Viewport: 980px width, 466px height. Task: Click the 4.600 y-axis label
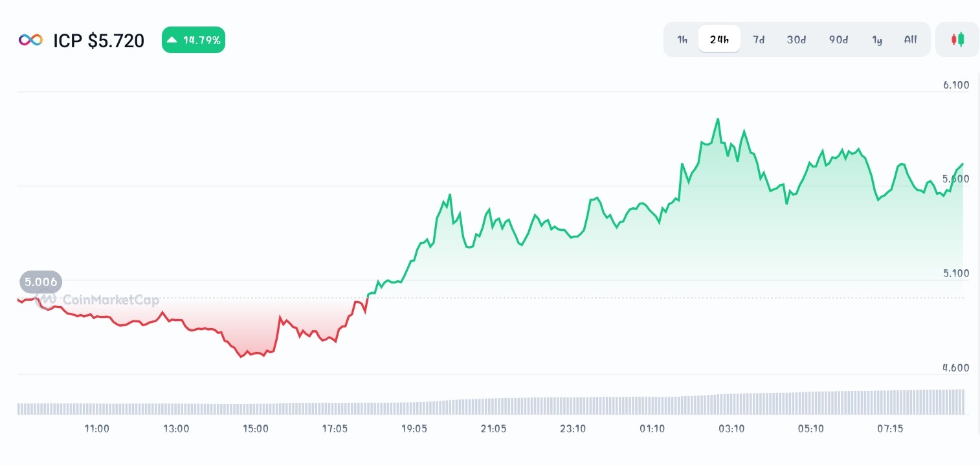956,368
